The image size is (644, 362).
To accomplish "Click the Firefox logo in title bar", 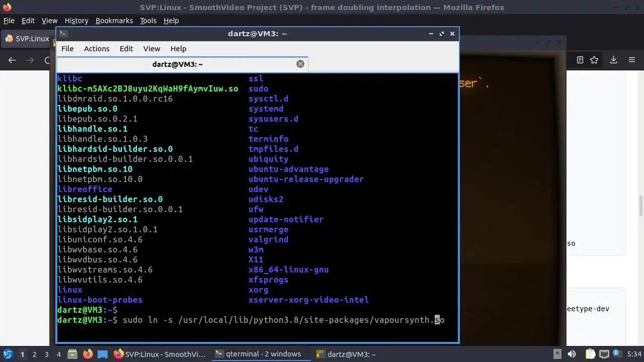I will coord(7,7).
